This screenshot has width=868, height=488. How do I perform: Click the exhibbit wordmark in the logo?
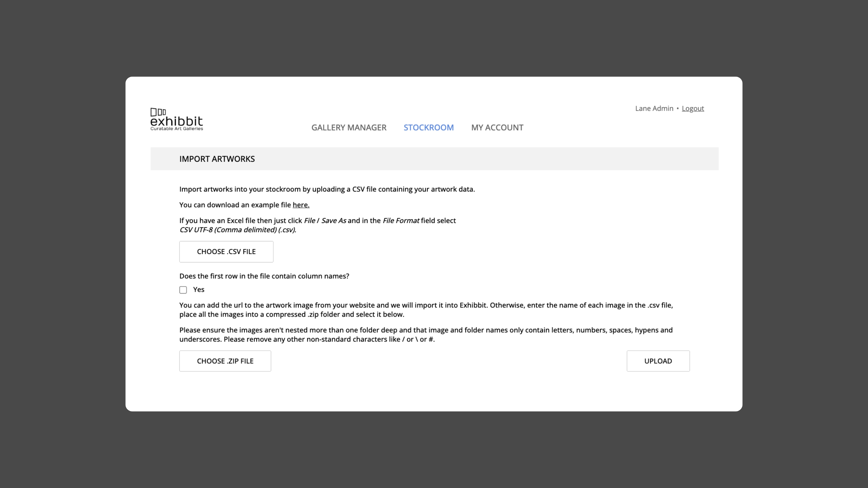[176, 121]
